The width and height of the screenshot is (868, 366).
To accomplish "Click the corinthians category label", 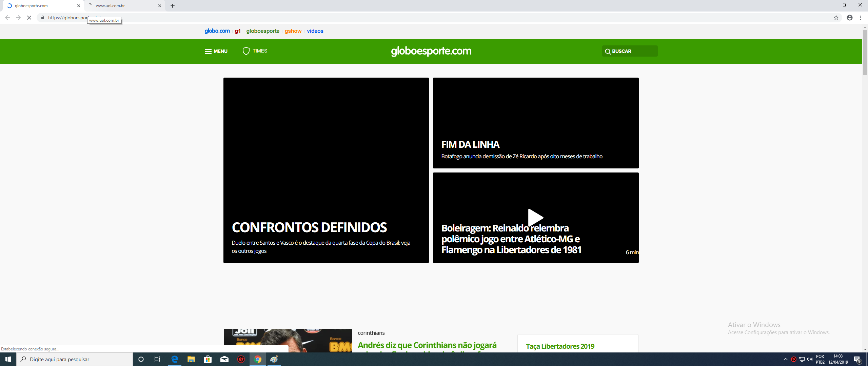I will 371,333.
